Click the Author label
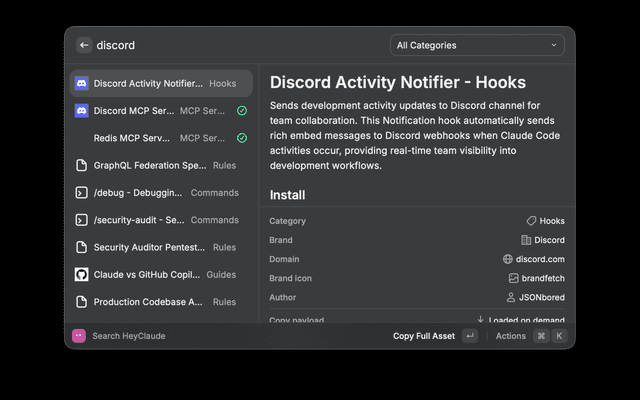Viewport: 640px width, 400px height. 282,298
